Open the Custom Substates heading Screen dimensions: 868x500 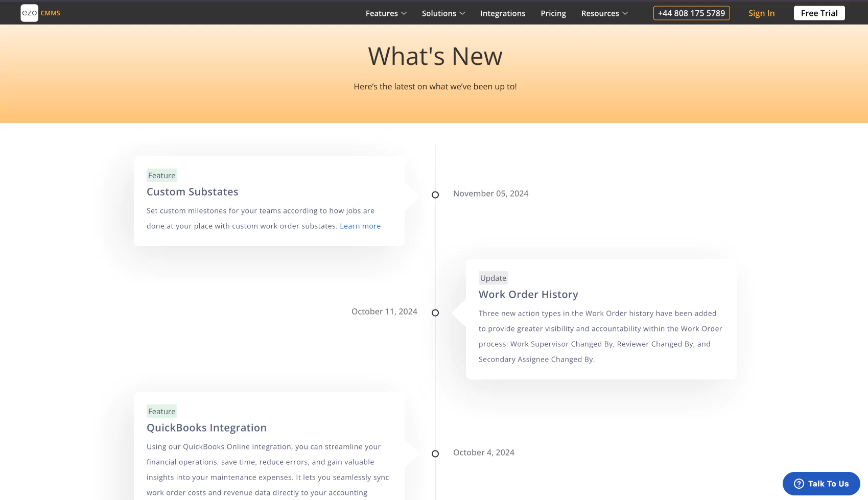point(192,192)
